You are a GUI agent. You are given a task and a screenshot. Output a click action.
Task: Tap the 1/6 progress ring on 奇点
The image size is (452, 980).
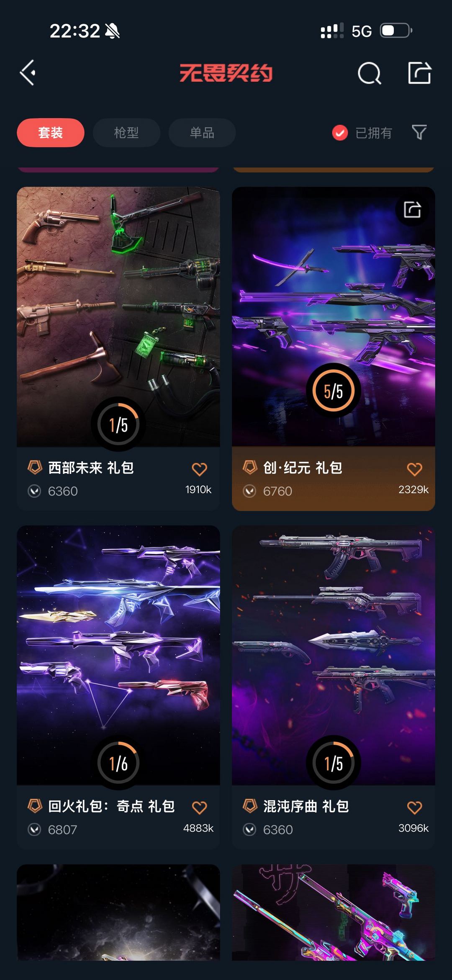tap(118, 763)
